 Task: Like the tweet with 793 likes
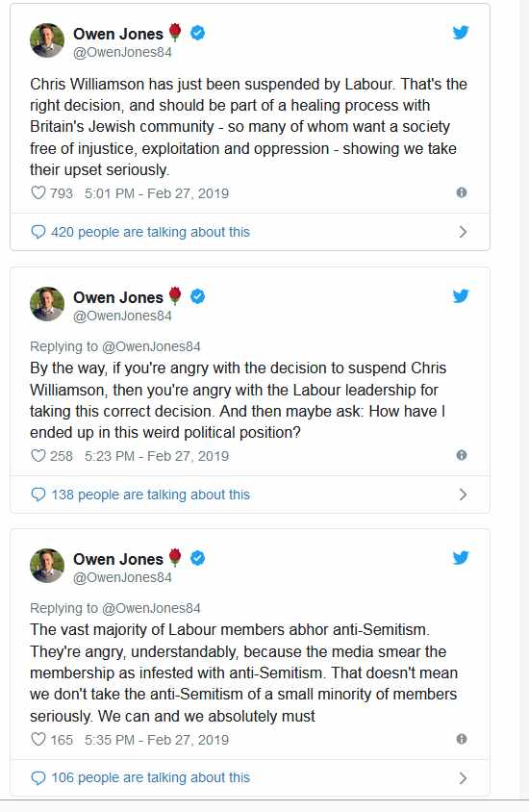[38, 193]
